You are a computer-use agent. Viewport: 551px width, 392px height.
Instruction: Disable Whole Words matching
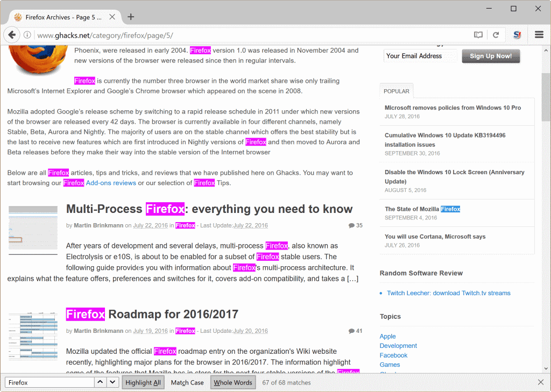coord(232,382)
